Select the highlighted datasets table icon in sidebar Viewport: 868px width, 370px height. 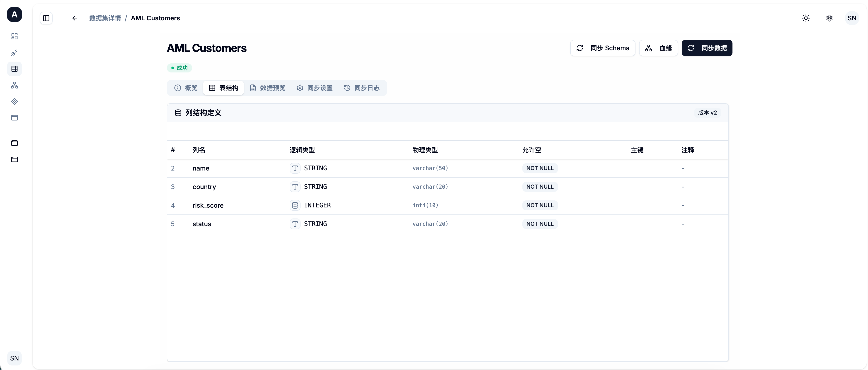pos(15,69)
